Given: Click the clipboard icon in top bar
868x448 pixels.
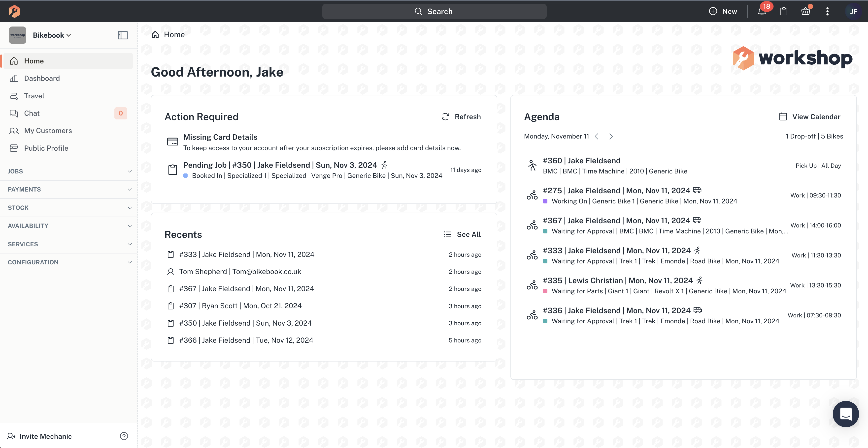Looking at the screenshot, I should [x=784, y=11].
